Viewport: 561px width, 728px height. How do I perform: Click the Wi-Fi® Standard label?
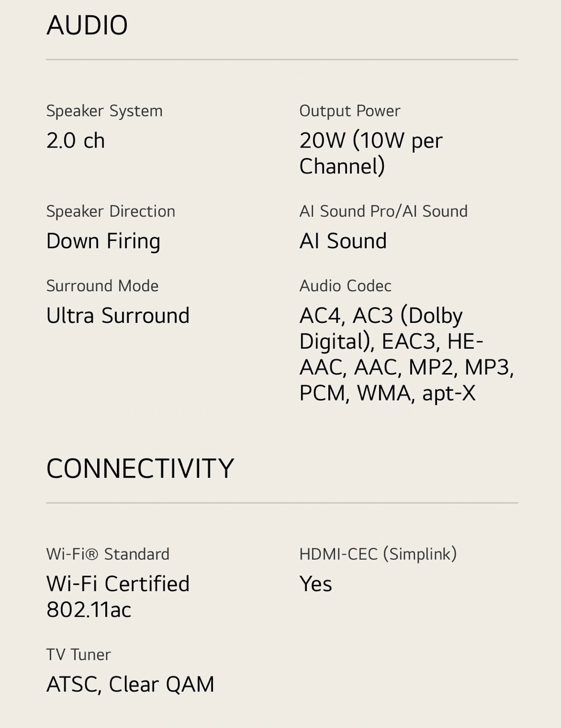coord(108,554)
